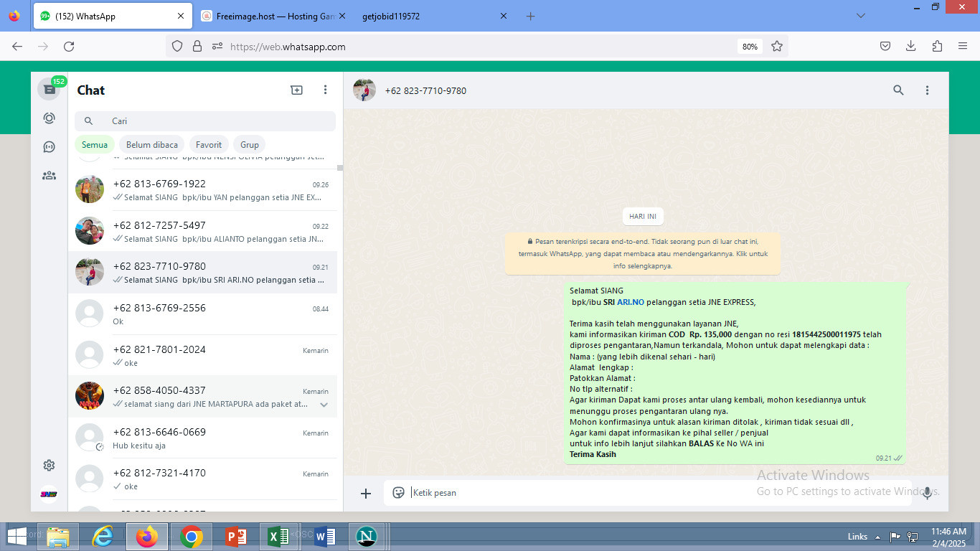Close the WhatsApp browser tab
This screenshot has width=980, height=551.
click(180, 16)
